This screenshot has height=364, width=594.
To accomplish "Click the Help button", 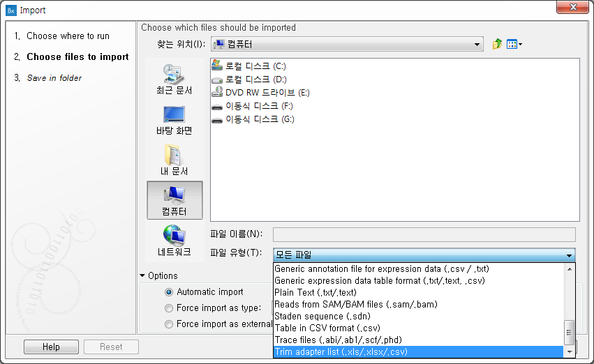I will click(51, 347).
